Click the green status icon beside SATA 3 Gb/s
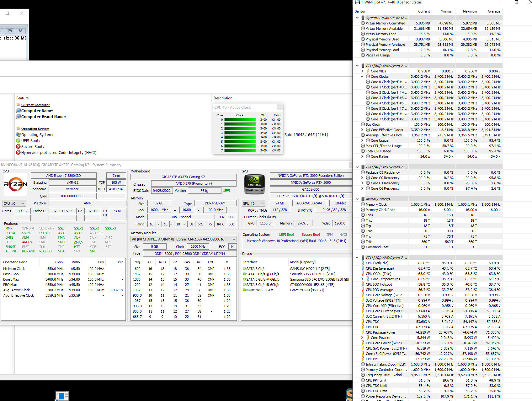 pyautogui.click(x=244, y=269)
